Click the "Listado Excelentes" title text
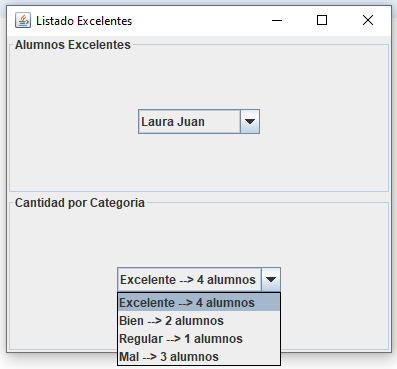The height and width of the screenshot is (369, 397). click(84, 21)
